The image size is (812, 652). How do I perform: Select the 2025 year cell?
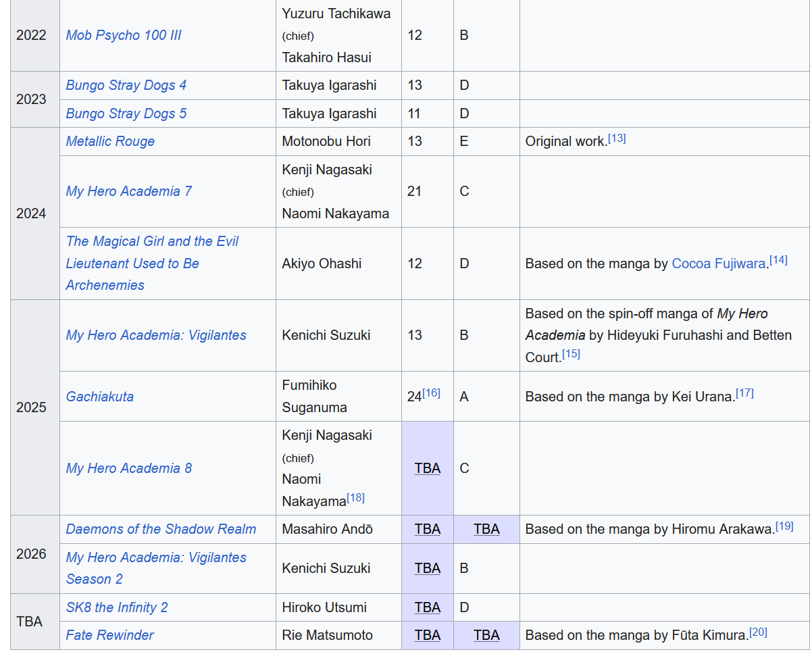pyautogui.click(x=35, y=407)
